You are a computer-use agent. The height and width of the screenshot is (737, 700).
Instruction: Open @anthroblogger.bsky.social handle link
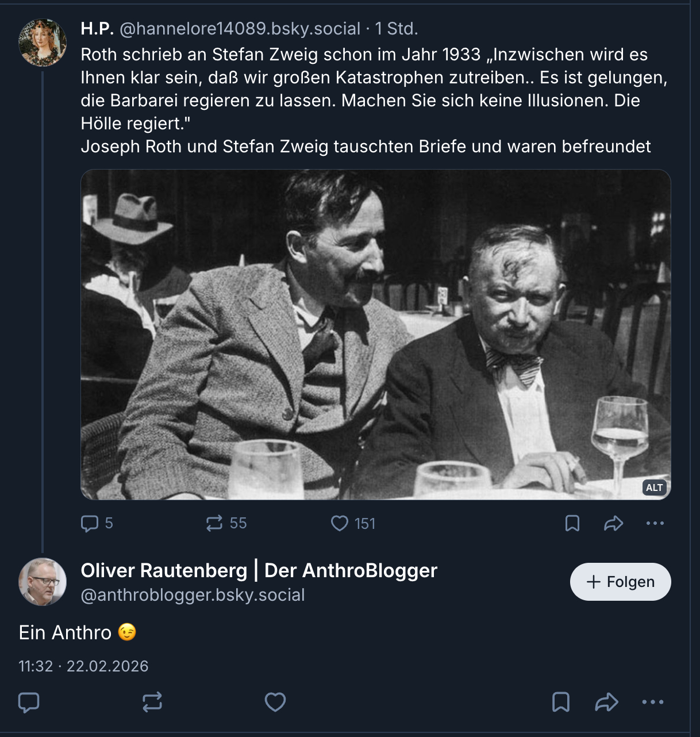[x=193, y=595]
